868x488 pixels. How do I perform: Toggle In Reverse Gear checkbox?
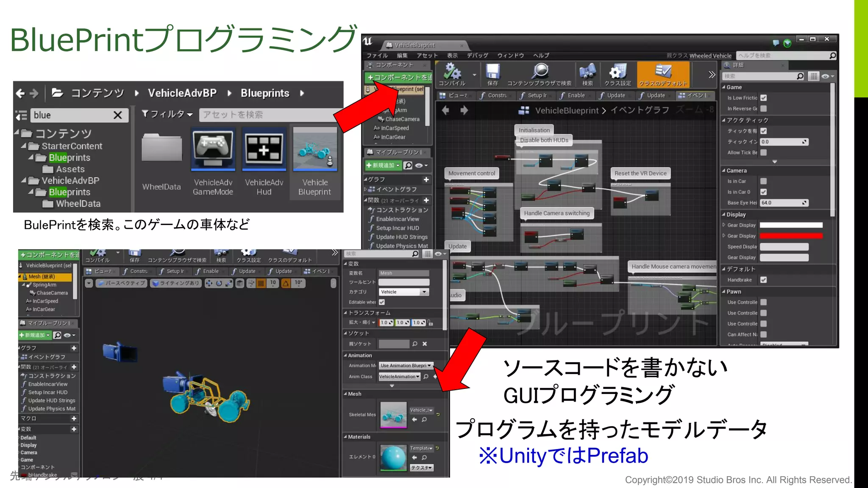[763, 108]
